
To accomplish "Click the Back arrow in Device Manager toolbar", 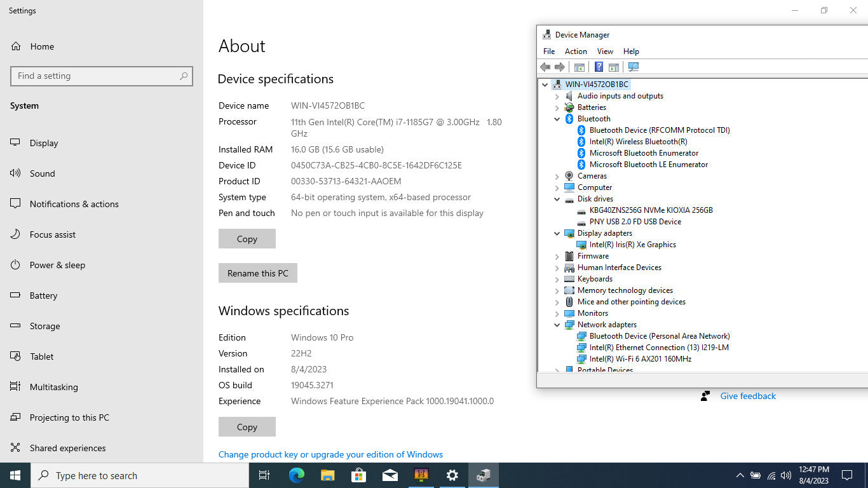I will [545, 67].
